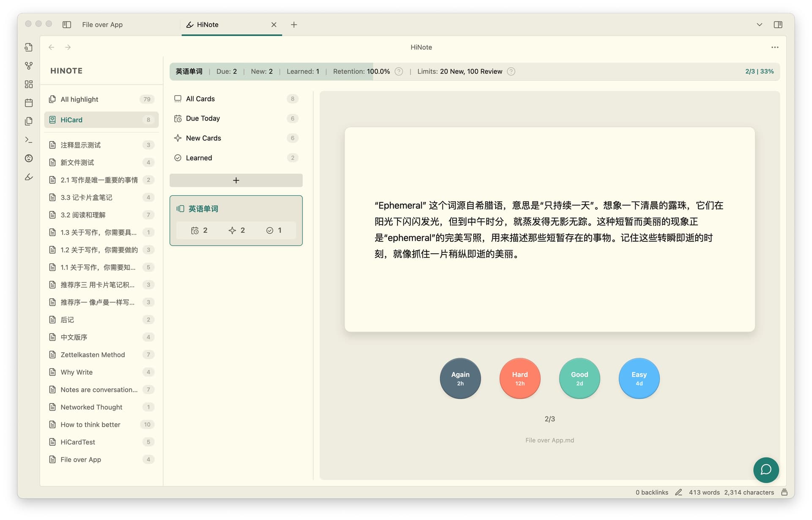Click the 413 words status item

[704, 492]
